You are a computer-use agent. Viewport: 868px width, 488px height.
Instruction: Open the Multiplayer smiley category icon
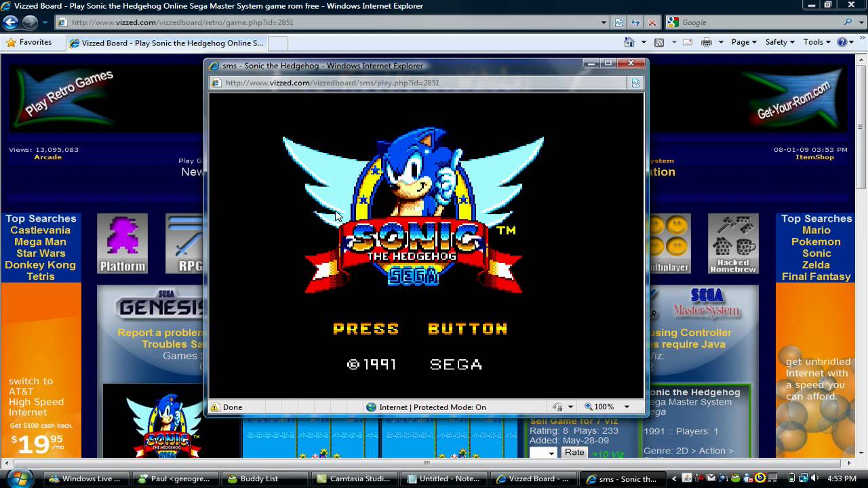[x=669, y=243]
